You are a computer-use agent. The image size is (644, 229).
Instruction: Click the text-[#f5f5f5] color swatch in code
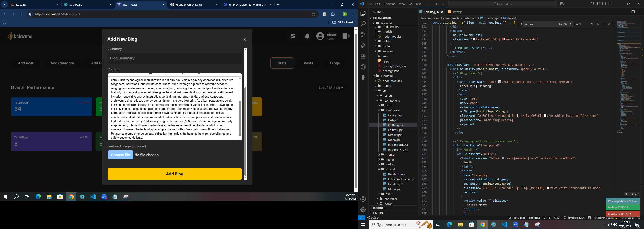point(474,39)
